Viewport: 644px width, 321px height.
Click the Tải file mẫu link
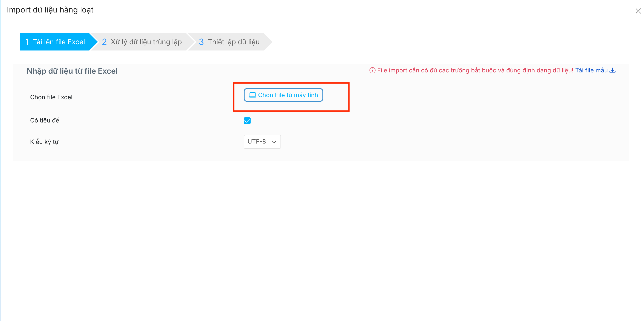[591, 70]
